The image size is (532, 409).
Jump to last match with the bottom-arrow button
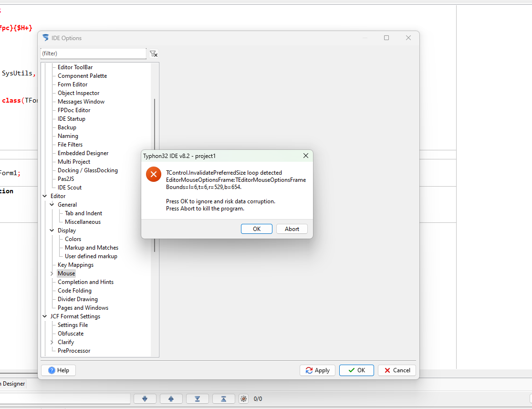197,399
